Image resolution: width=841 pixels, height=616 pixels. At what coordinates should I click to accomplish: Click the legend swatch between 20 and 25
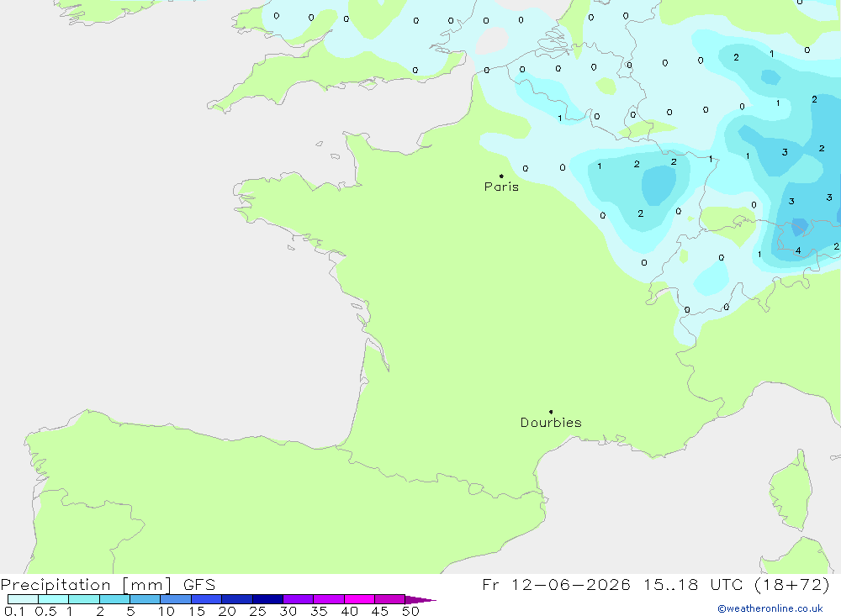click(237, 599)
